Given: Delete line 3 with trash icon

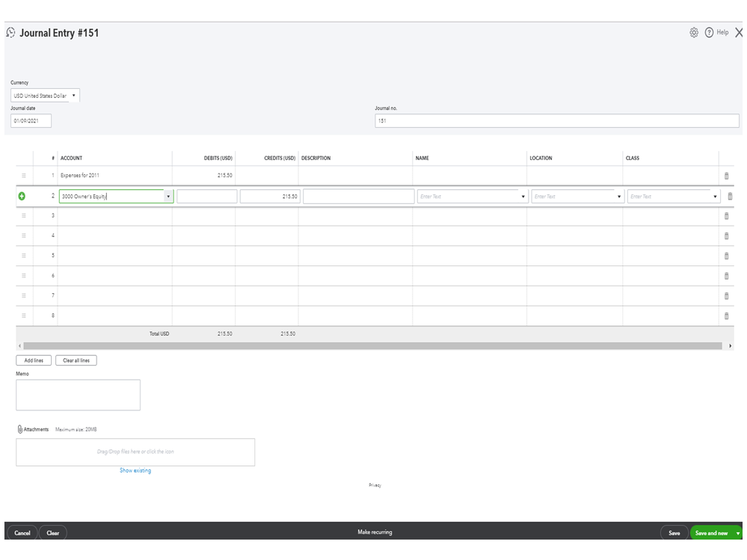Looking at the screenshot, I should pos(726,216).
